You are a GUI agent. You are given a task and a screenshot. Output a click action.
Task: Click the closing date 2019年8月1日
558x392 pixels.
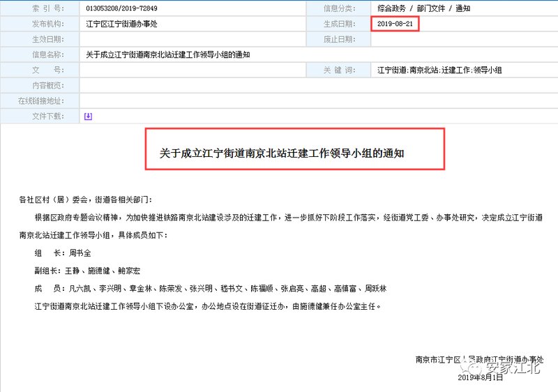click(481, 377)
